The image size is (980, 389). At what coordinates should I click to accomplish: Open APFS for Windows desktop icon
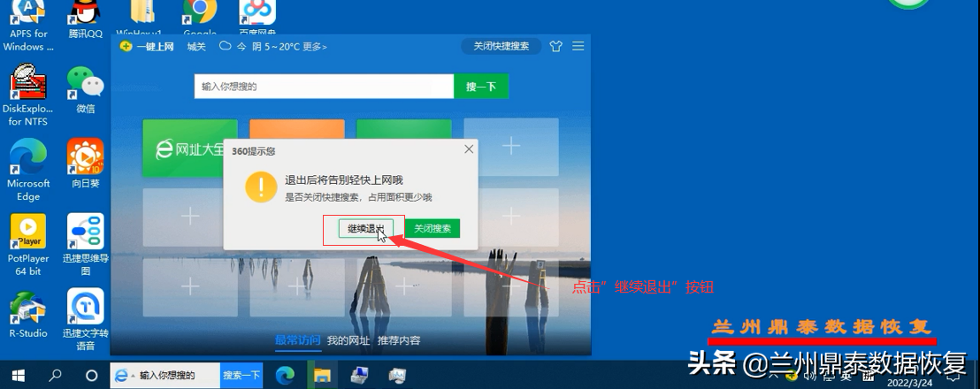pos(28,26)
